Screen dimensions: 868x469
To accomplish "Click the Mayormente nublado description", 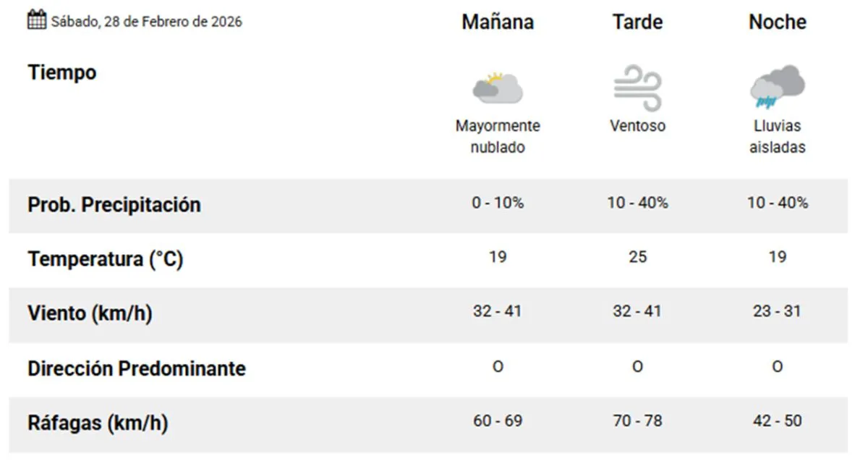I will click(x=498, y=136).
